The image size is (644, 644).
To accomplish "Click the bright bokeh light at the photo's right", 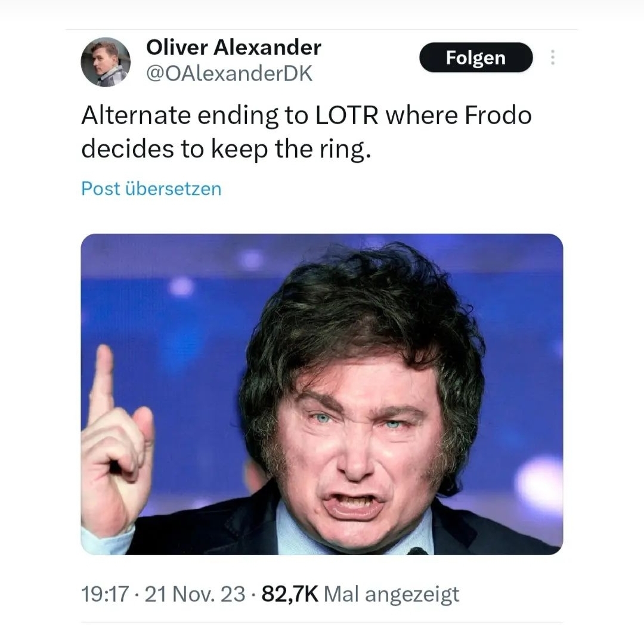I will pos(538,482).
